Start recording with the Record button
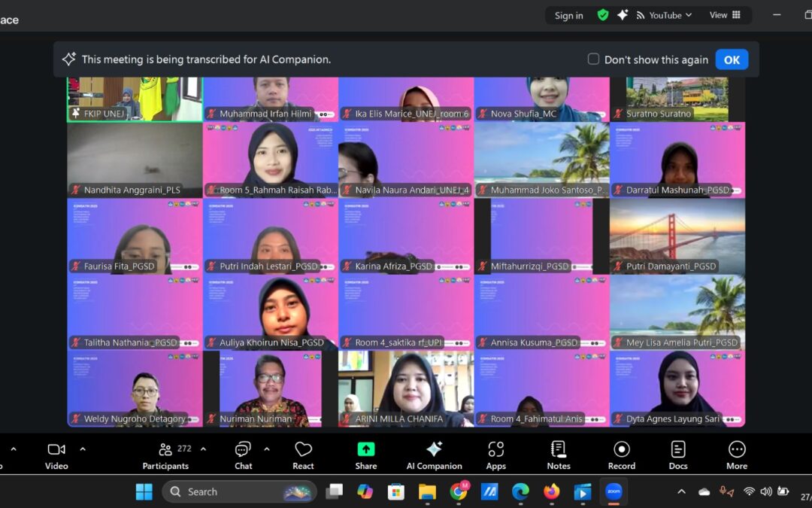 point(621,455)
